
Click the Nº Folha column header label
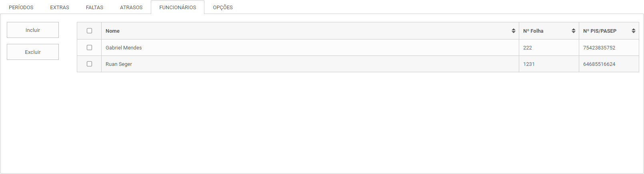[x=533, y=31]
